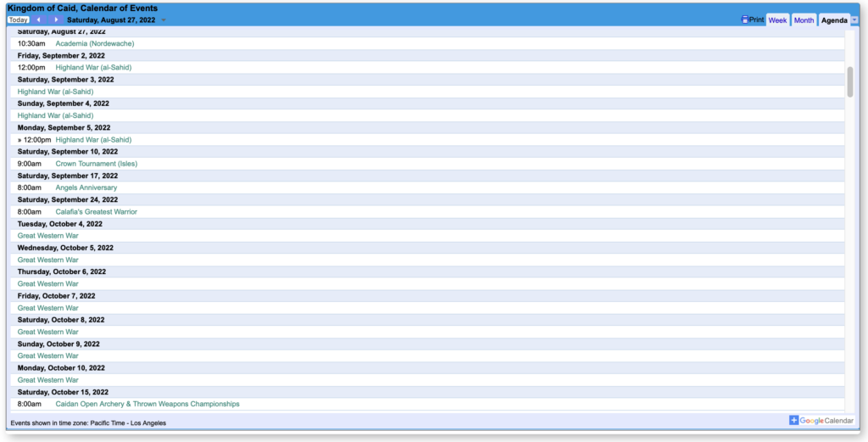Viewport: 868px width, 442px height.
Task: Open date picker dropdown arrow
Action: point(164,20)
